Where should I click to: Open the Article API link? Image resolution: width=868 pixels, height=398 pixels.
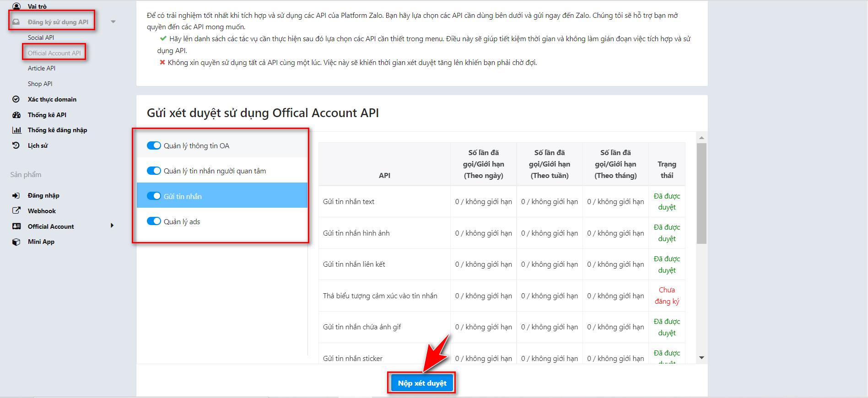[41, 68]
